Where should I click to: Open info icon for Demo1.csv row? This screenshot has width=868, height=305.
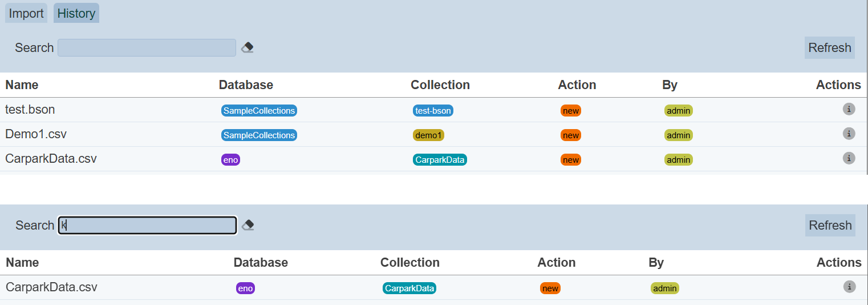[849, 134]
